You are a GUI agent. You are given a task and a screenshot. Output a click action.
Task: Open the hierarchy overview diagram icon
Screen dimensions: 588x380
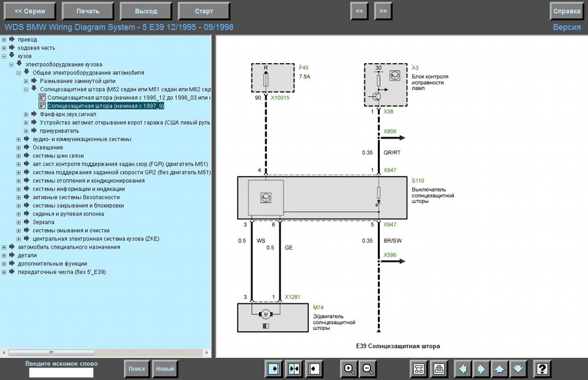coord(418,369)
